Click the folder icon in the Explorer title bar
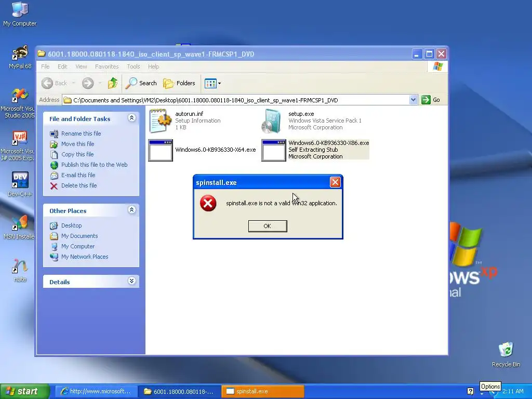 42,54
